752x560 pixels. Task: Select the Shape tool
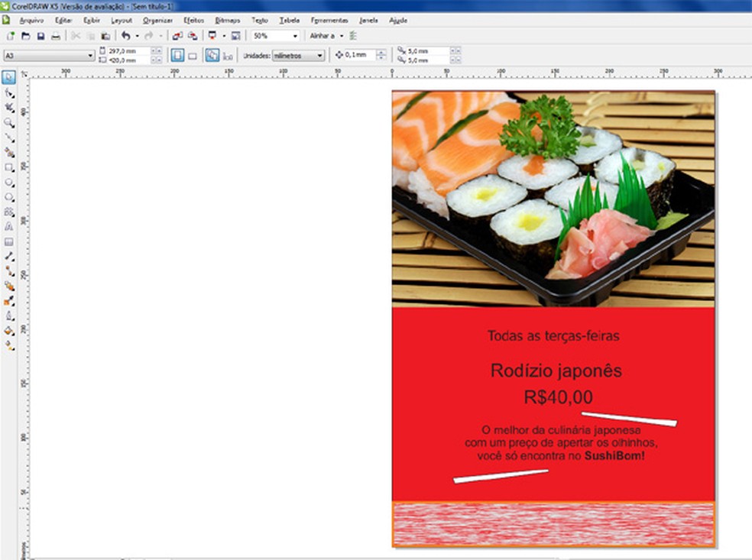click(x=8, y=93)
